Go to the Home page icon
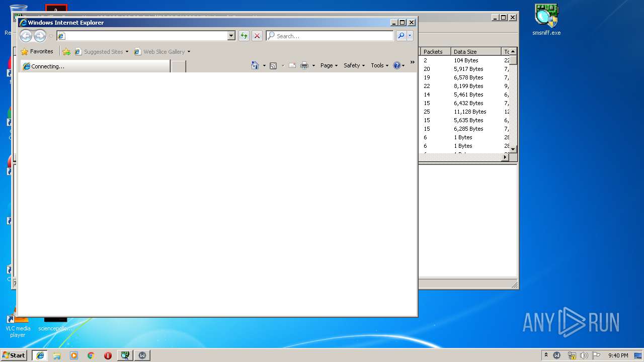 pos(255,65)
